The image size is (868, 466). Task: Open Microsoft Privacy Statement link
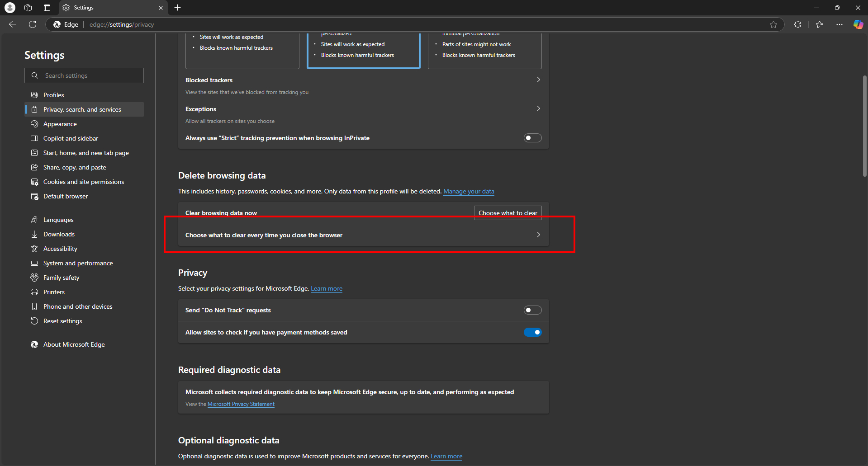241,404
